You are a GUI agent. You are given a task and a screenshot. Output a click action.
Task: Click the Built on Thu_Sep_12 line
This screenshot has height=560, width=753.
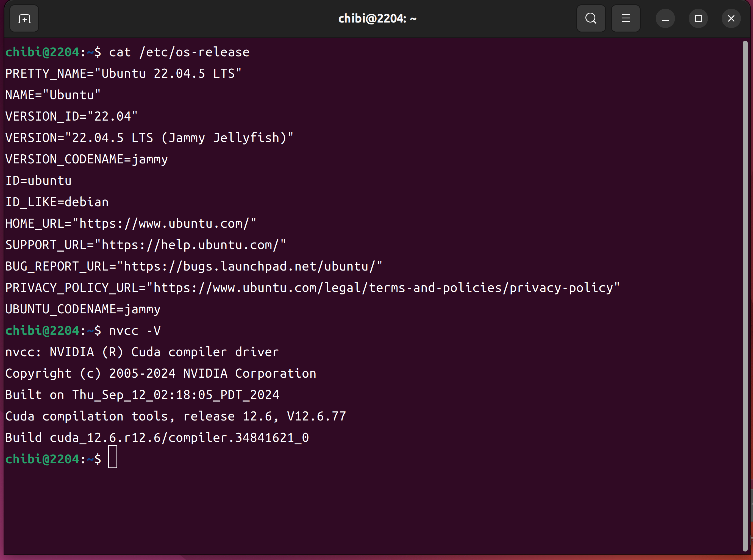tap(142, 395)
